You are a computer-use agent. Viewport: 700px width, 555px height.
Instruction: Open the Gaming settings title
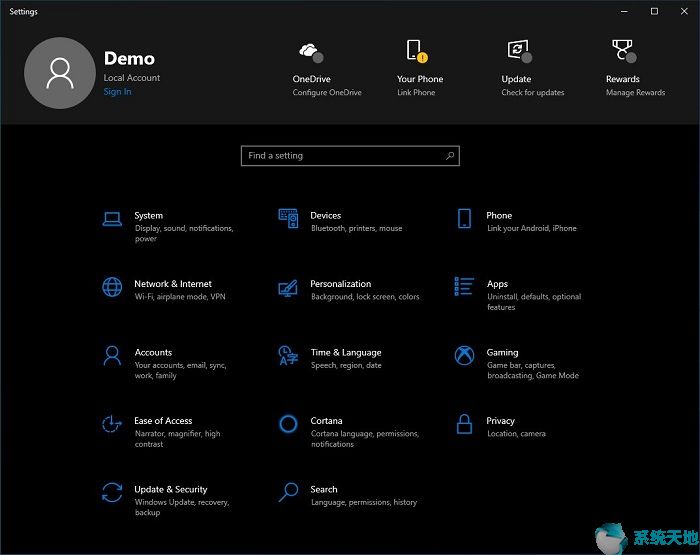click(x=502, y=353)
